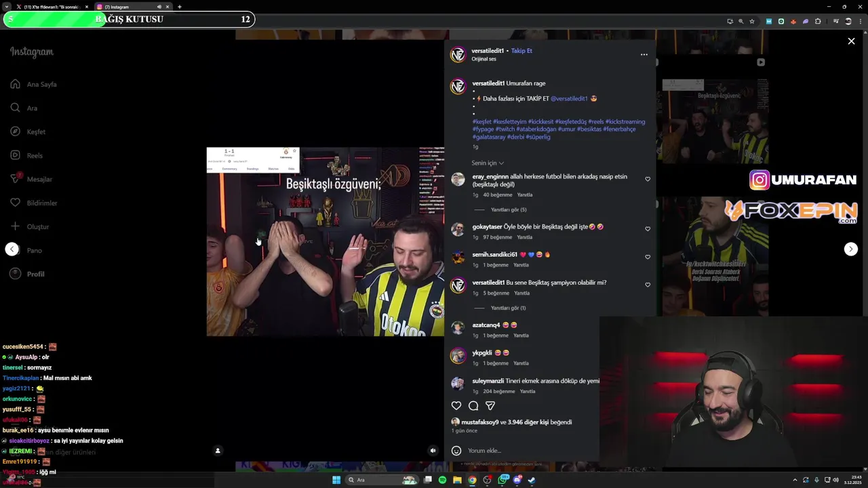Image resolution: width=868 pixels, height=488 pixels.
Task: Click the comment bubble icon
Action: pos(473,406)
